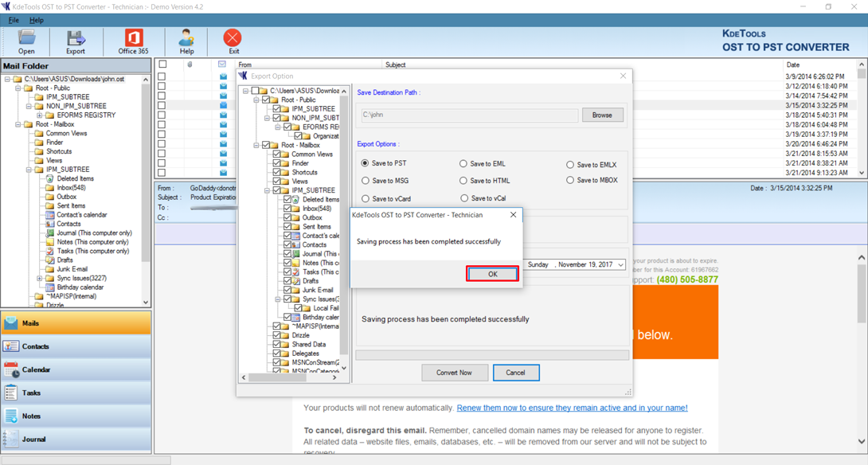The image size is (868, 465).
Task: Open the Help menu in menu bar
Action: 37,20
